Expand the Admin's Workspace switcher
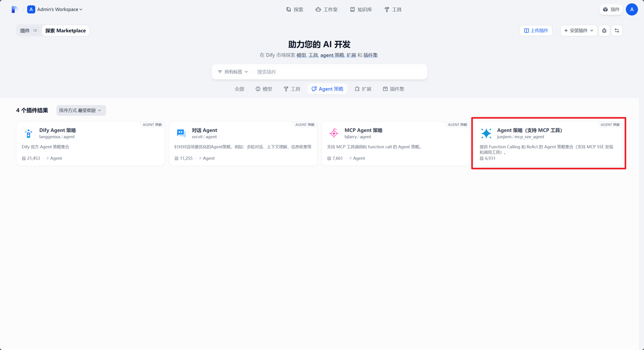This screenshot has height=350, width=644. [55, 9]
